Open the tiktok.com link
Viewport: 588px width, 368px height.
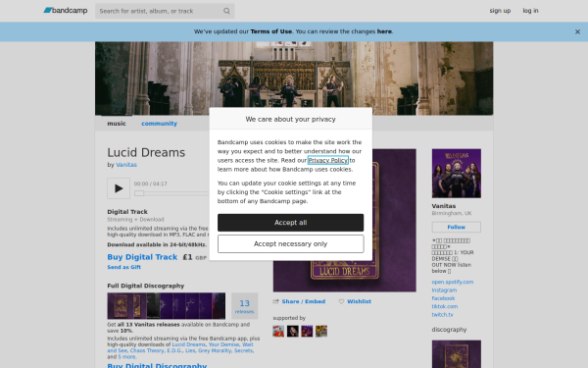tap(444, 306)
